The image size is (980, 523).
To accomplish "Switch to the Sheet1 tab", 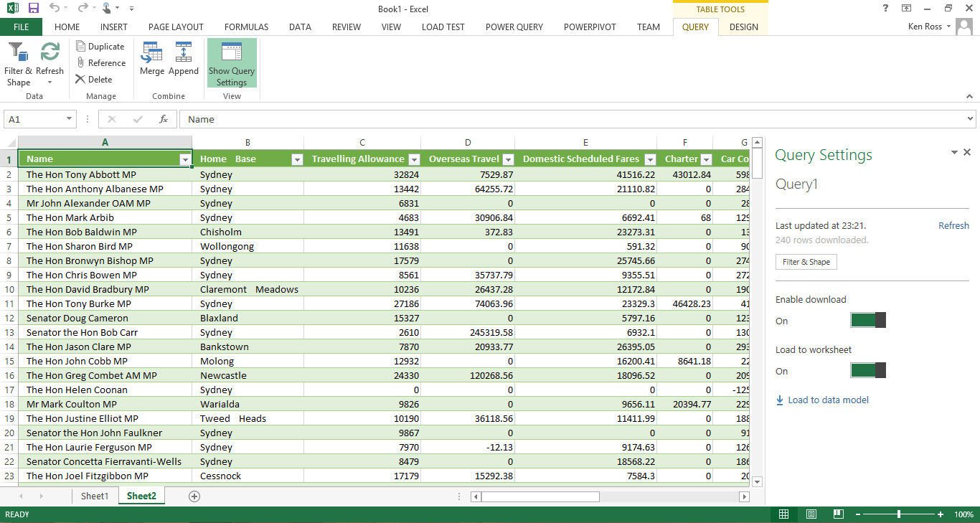I will click(x=95, y=496).
